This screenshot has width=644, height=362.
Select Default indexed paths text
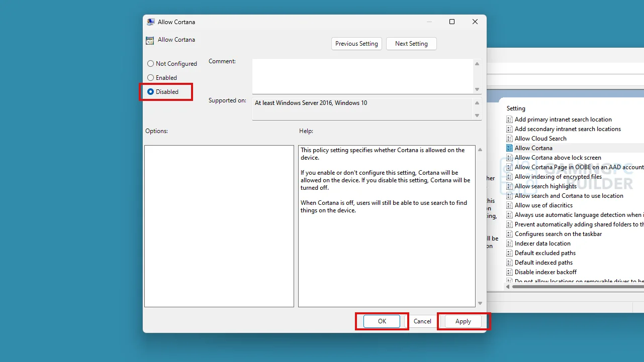tap(543, 263)
